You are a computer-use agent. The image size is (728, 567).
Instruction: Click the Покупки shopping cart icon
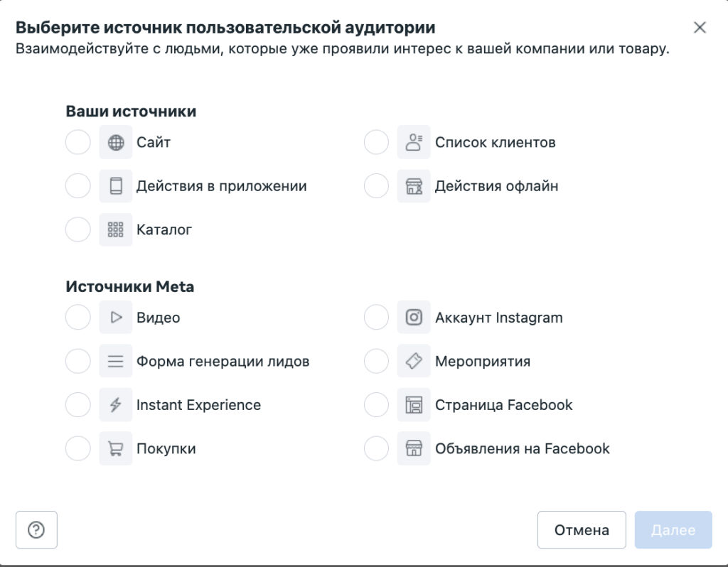[x=116, y=448]
